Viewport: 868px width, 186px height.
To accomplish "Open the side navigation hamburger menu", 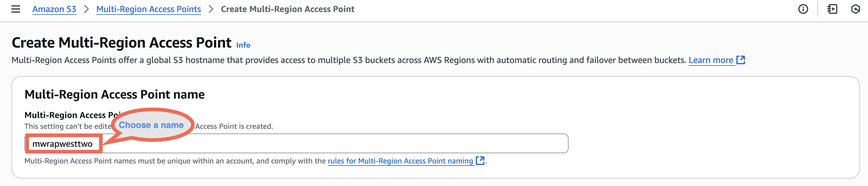I will tap(15, 9).
